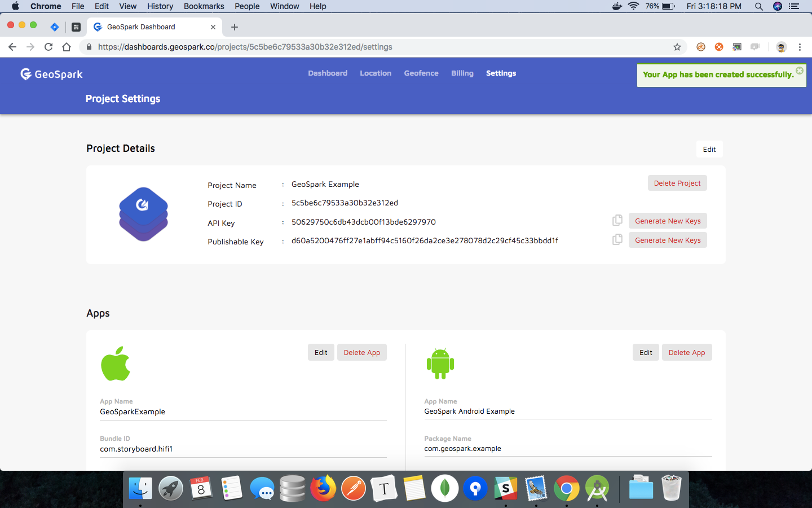This screenshot has width=812, height=508.
Task: Click the browser address bar URL
Action: (245, 47)
